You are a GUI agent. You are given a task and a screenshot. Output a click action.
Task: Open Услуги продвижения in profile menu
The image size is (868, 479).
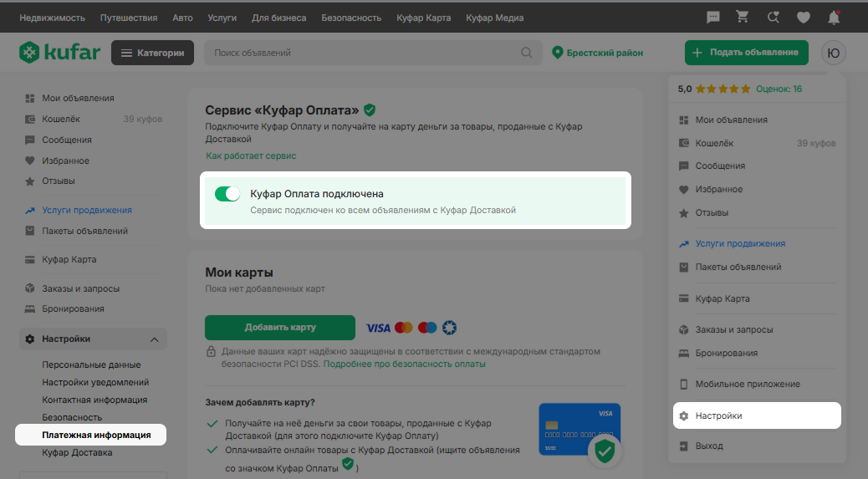click(x=740, y=244)
